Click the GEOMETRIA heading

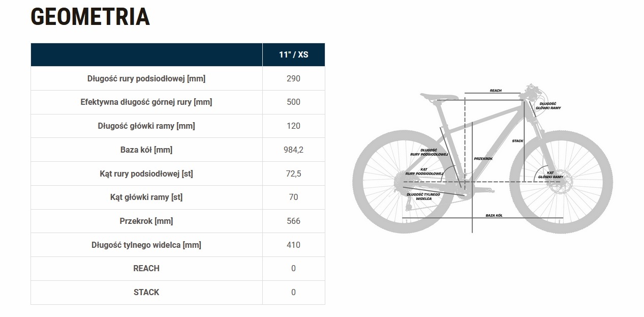[90, 17]
